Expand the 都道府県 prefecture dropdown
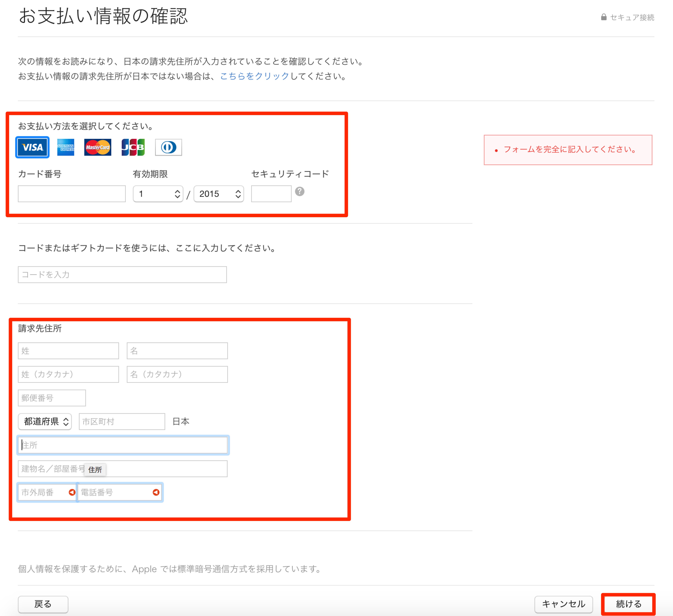This screenshot has width=673, height=616. [x=45, y=421]
